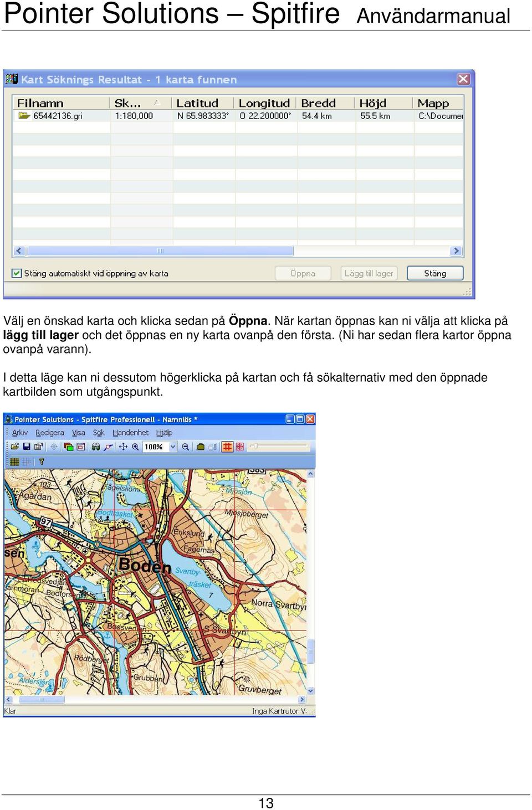Click the Mapp column header
This screenshot has height=810, width=532.
[438, 103]
